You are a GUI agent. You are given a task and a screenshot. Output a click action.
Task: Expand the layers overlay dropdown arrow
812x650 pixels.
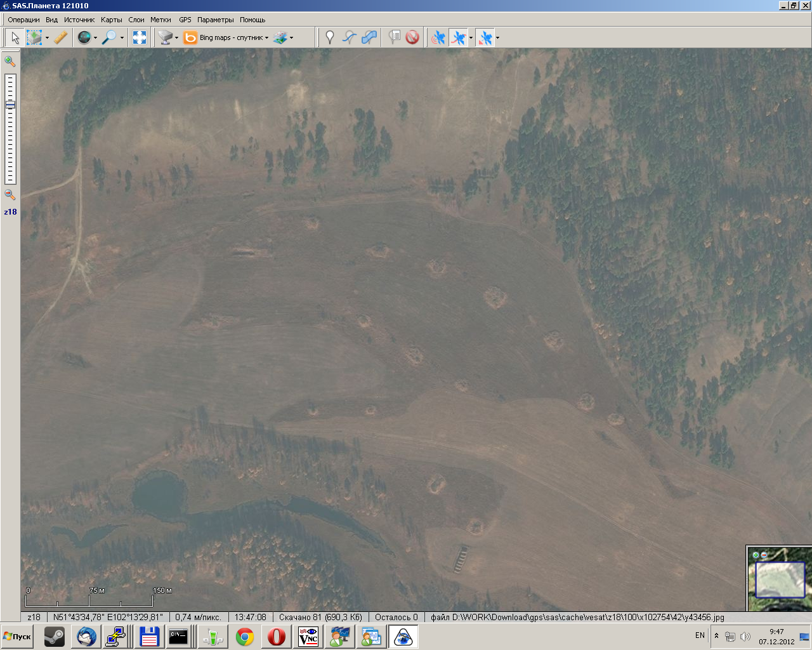click(x=291, y=38)
